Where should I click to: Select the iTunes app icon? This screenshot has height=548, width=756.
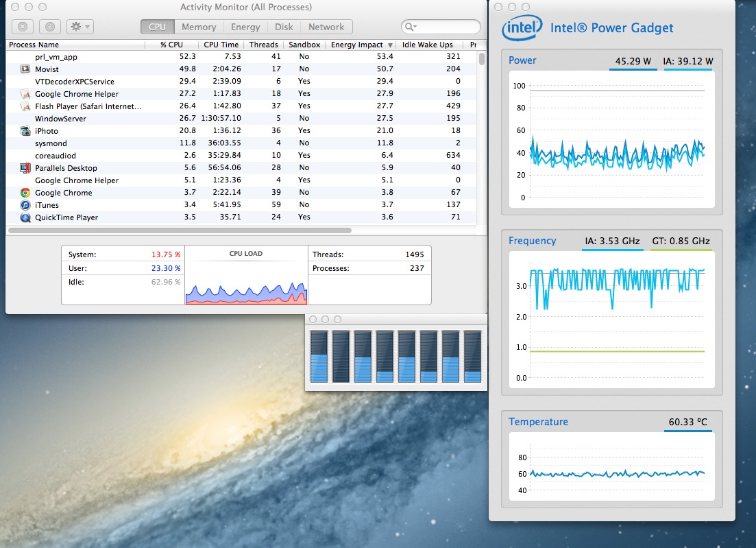coord(25,205)
